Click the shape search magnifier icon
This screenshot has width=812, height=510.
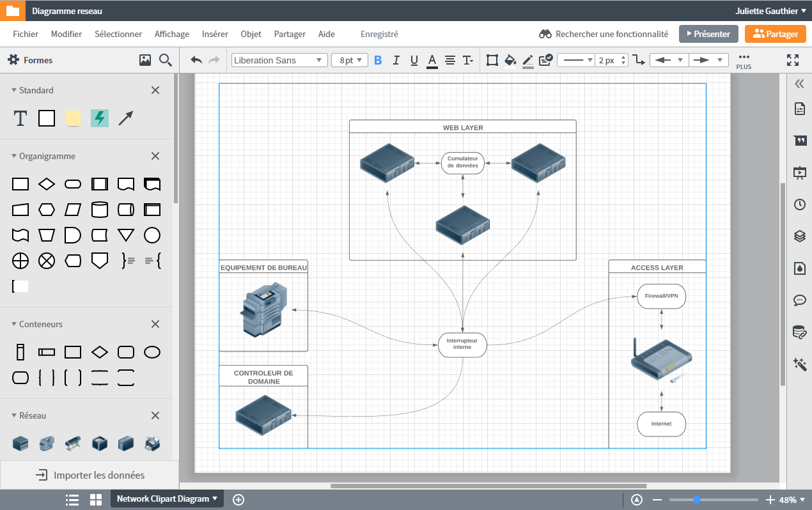click(x=166, y=60)
